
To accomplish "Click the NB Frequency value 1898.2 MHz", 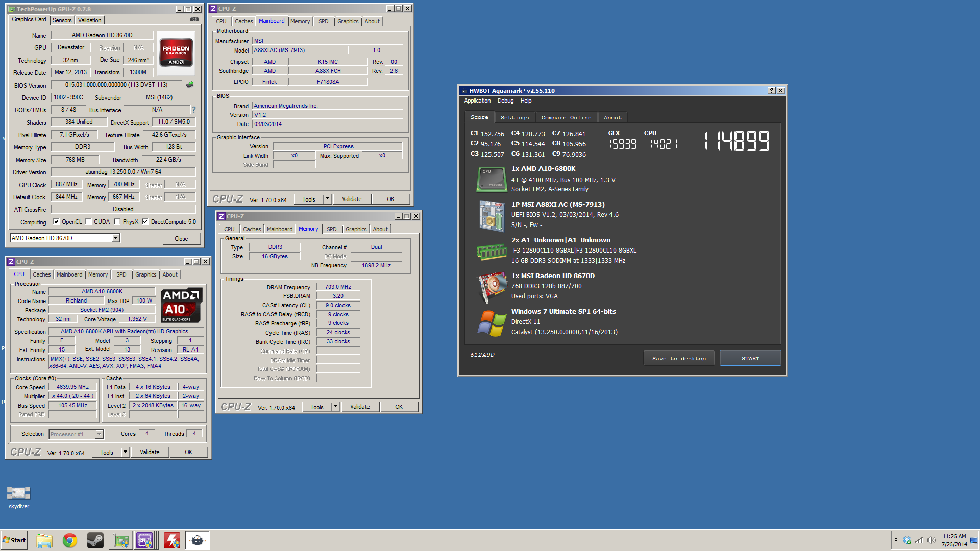I will 376,265.
